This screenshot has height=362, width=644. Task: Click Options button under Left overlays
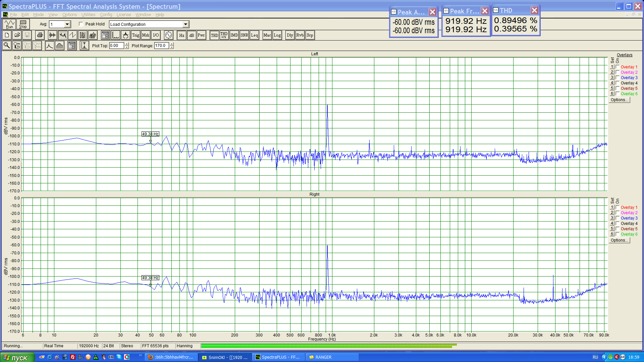(619, 100)
